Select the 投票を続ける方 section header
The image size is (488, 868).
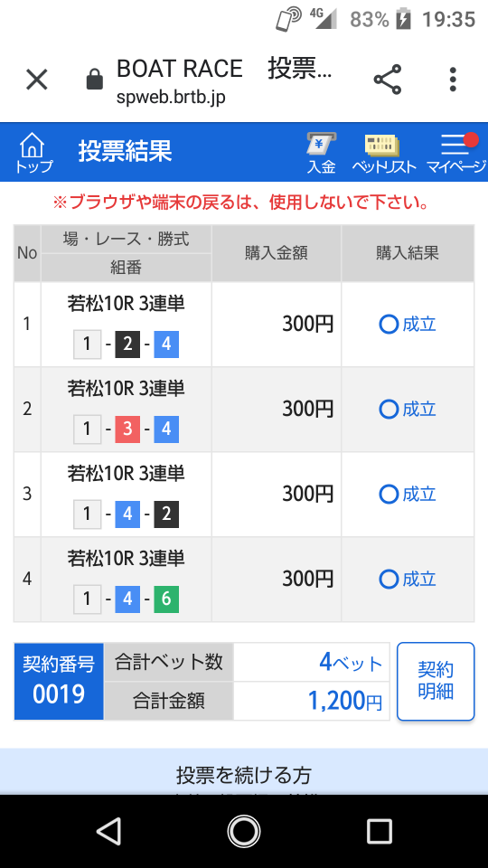244,775
